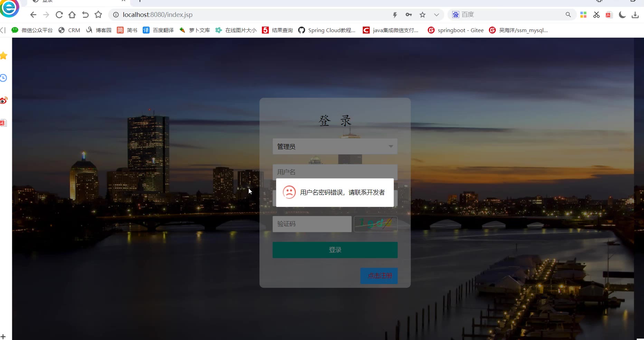Click the scissors screenshot icon
Screen dimensions: 644x340
pyautogui.click(x=596, y=15)
